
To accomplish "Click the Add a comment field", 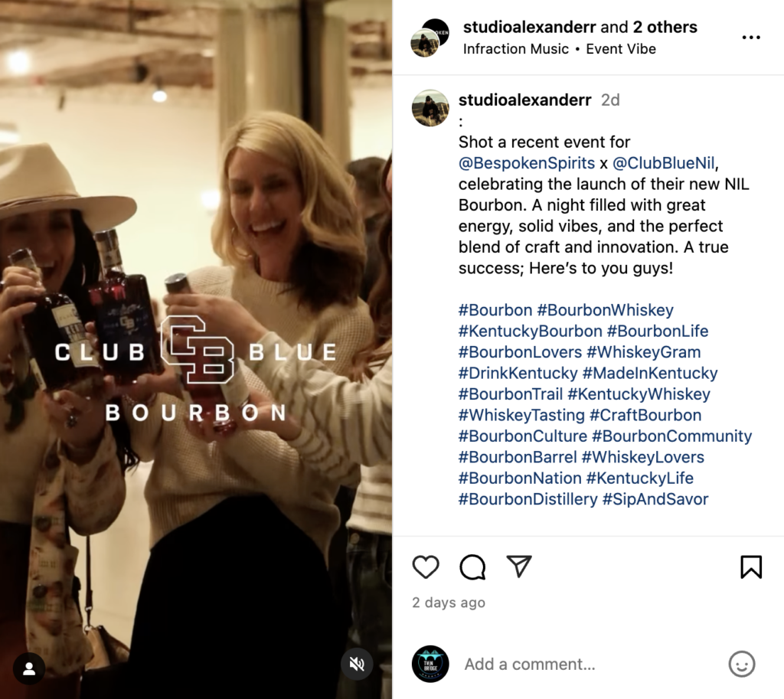I will tap(590, 664).
